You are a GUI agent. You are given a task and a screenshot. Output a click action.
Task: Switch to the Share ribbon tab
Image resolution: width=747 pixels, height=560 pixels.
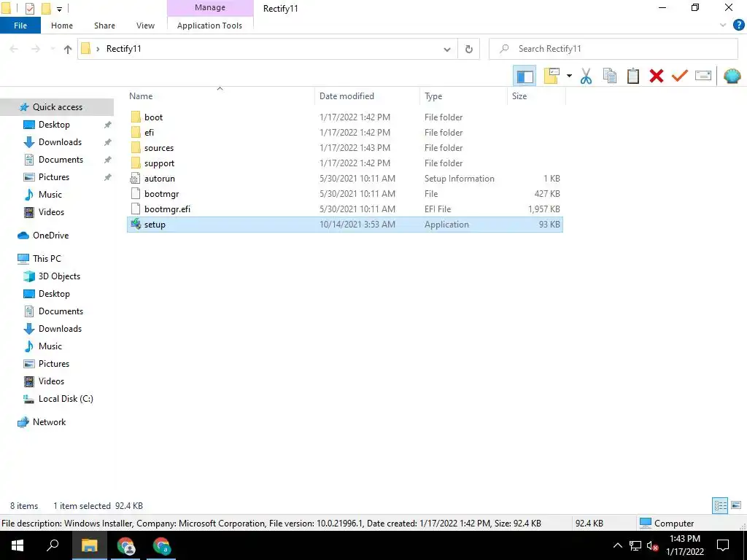104,26
